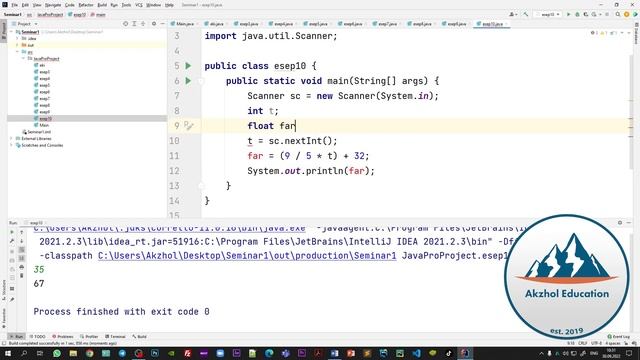This screenshot has height=360, width=640.
Task: Click the classpath Seminar1 output link
Action: [x=247, y=256]
